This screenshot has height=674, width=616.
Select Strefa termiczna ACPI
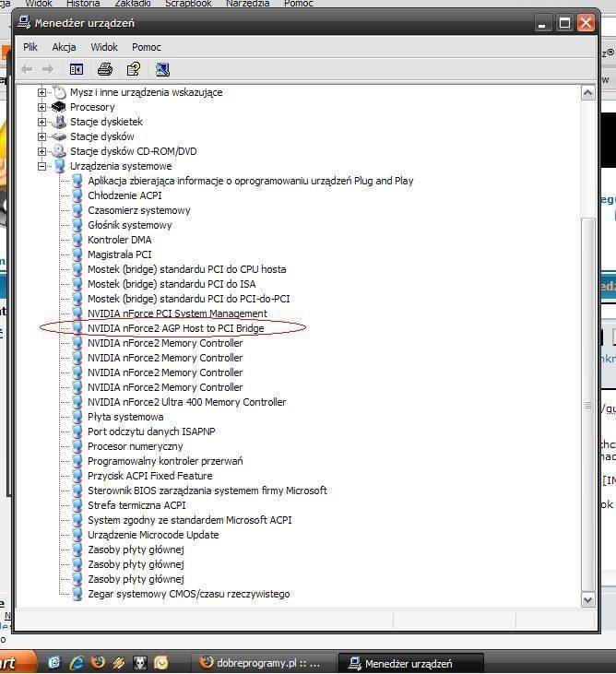tap(136, 505)
